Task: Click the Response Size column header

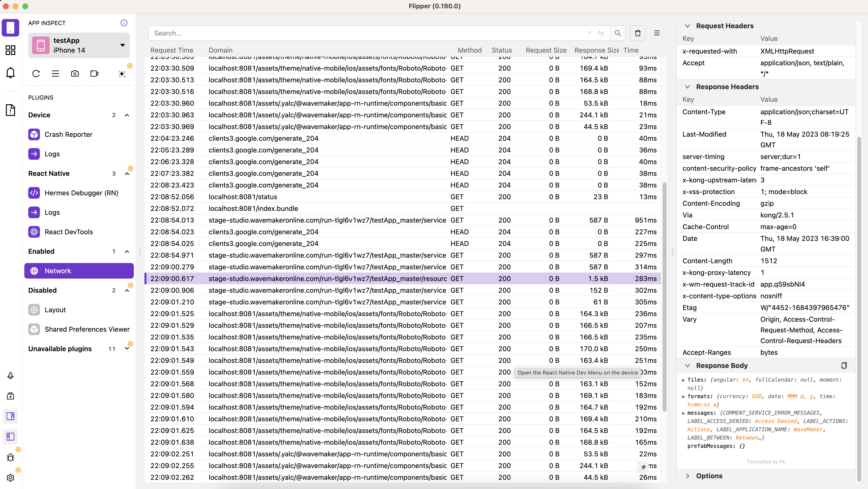Action: click(596, 50)
